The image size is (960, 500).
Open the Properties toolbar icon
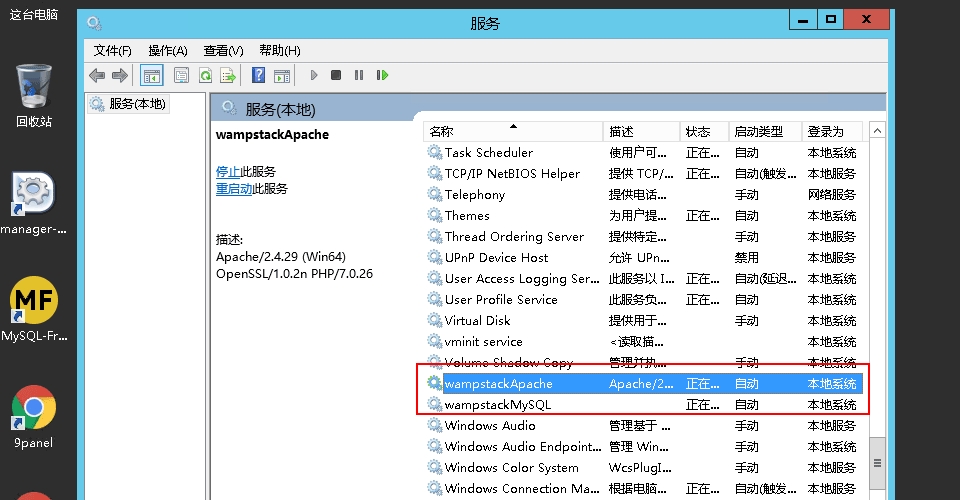pyautogui.click(x=181, y=75)
